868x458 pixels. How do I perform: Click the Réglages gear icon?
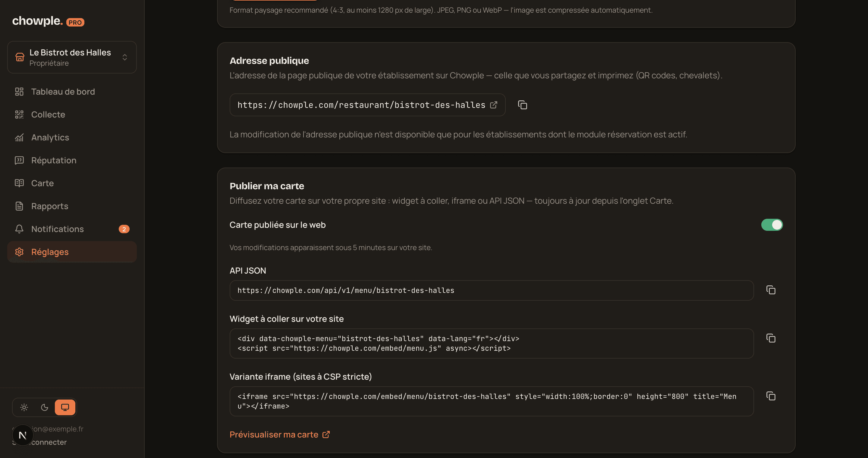[x=19, y=252]
